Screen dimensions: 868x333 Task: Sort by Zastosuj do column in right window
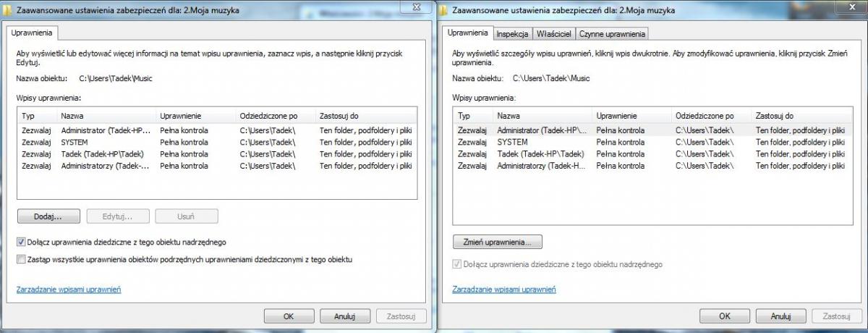click(x=801, y=116)
